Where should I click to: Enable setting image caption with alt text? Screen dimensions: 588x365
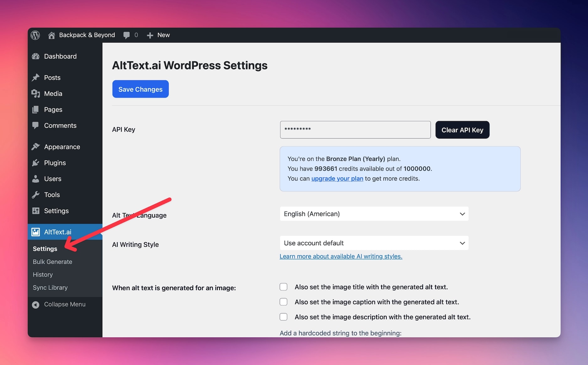283,302
